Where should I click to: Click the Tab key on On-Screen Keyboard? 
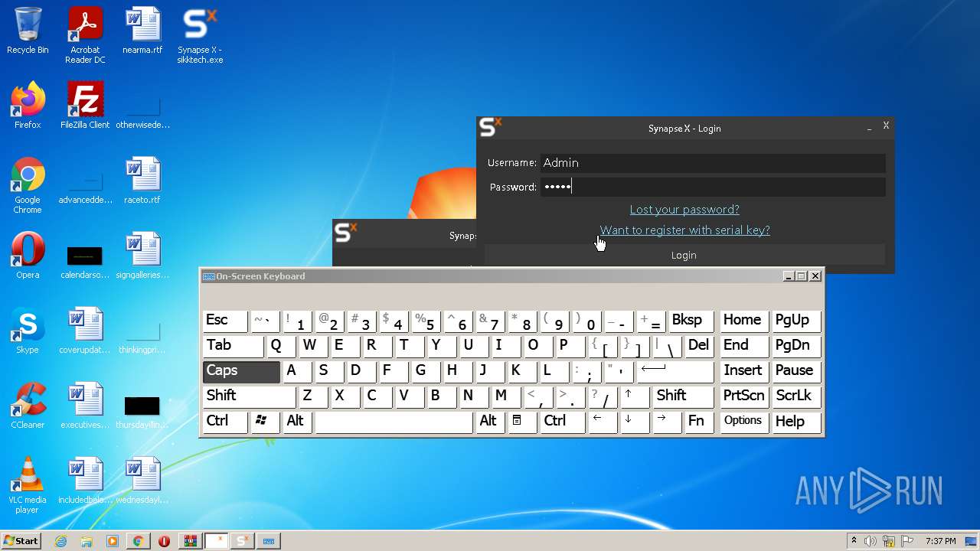tap(234, 346)
